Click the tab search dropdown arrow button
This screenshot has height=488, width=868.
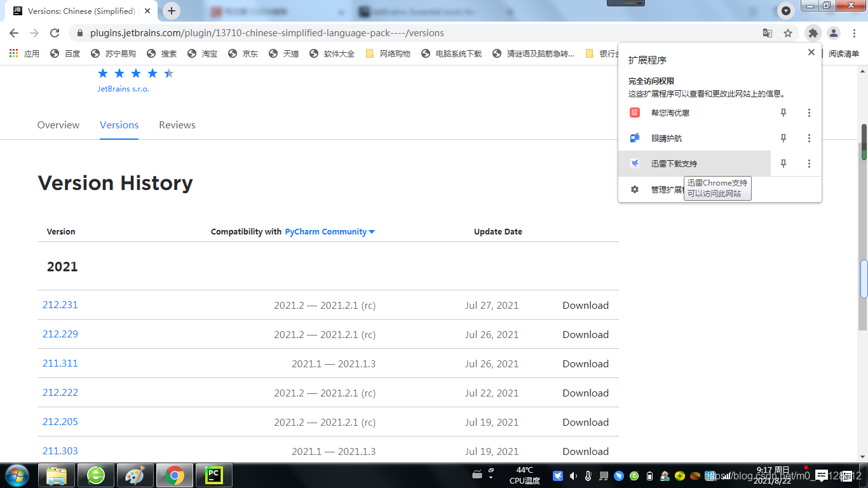[786, 11]
